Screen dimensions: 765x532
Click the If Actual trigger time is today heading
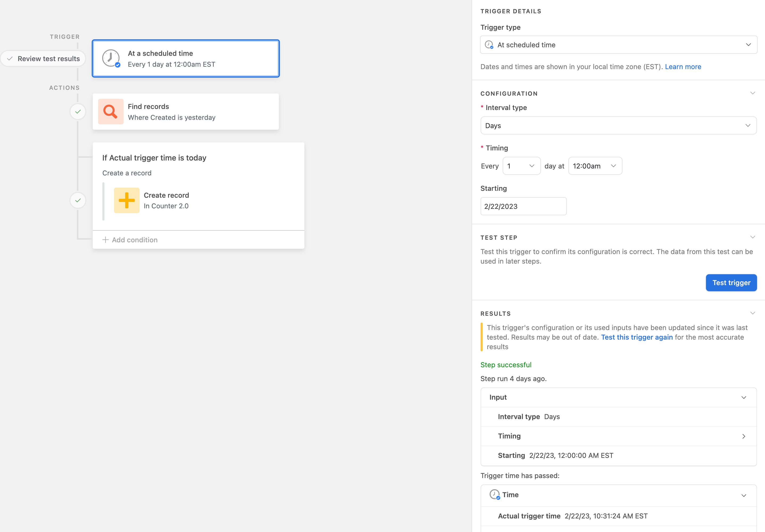click(154, 158)
